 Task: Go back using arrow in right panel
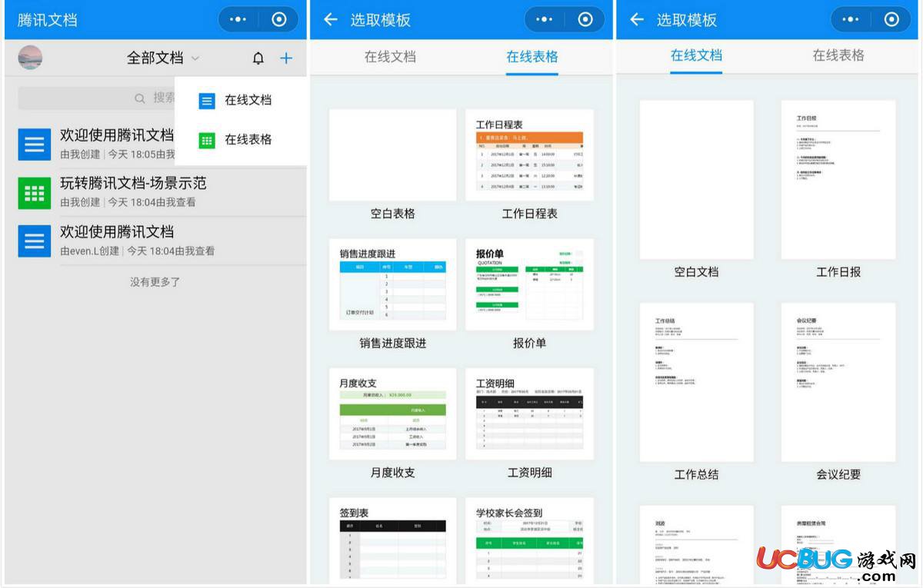coord(637,19)
